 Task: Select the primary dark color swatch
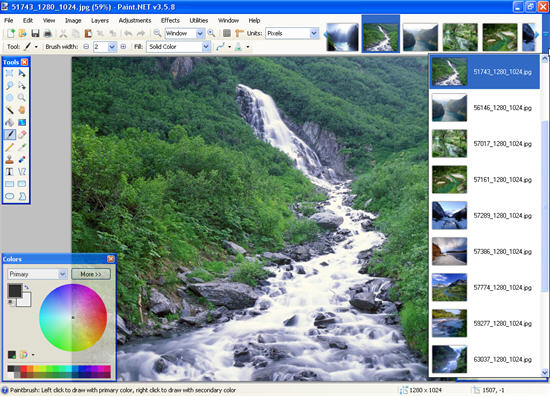click(x=15, y=291)
